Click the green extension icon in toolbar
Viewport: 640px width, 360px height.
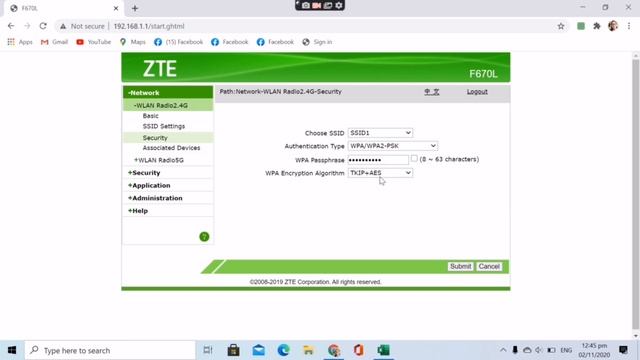581,26
